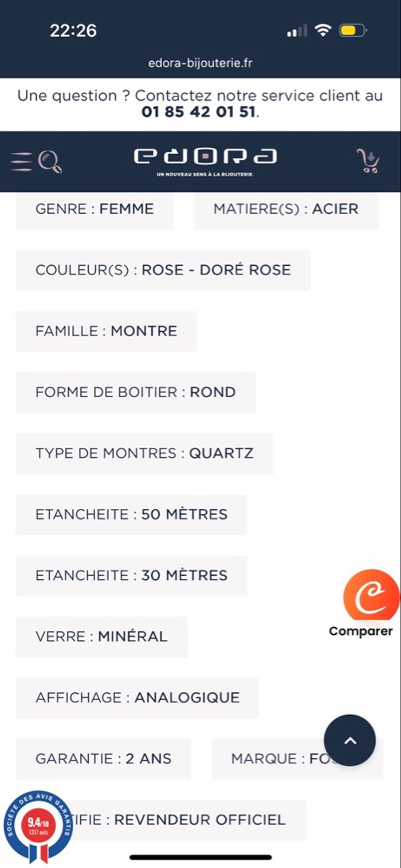Image resolution: width=401 pixels, height=868 pixels.
Task: Open the Famille : Montre tag
Action: (106, 331)
